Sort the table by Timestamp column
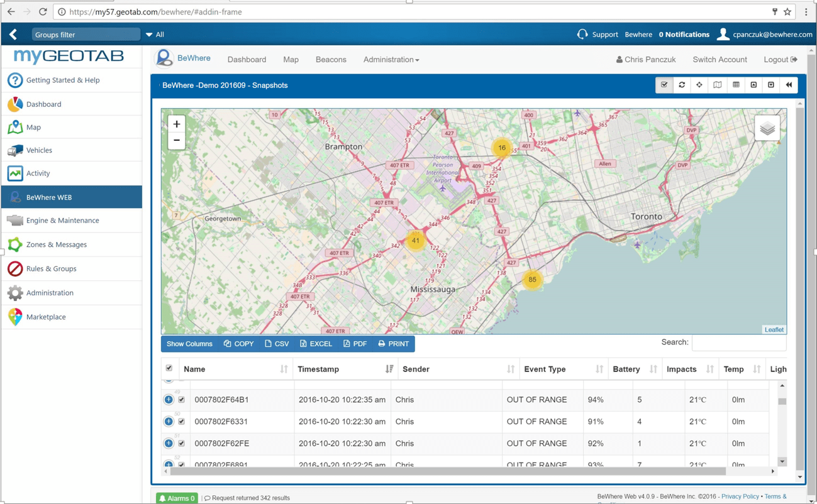This screenshot has width=817, height=504. pyautogui.click(x=345, y=370)
